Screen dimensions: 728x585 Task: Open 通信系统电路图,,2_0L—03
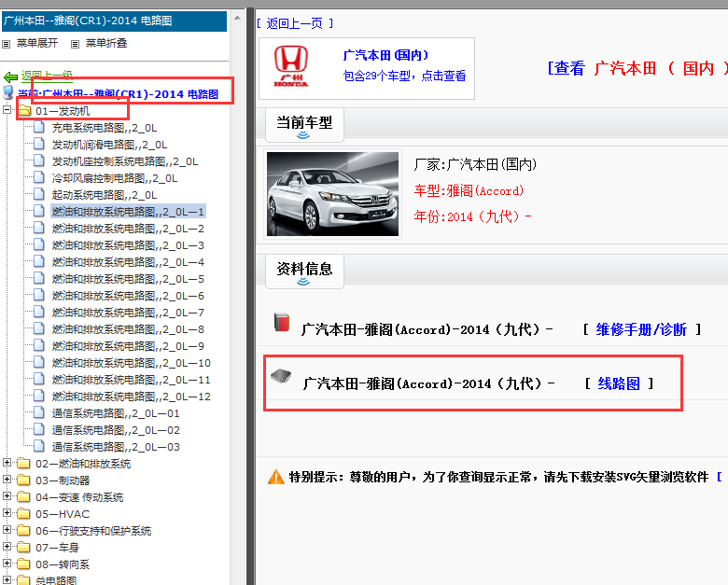point(116,447)
